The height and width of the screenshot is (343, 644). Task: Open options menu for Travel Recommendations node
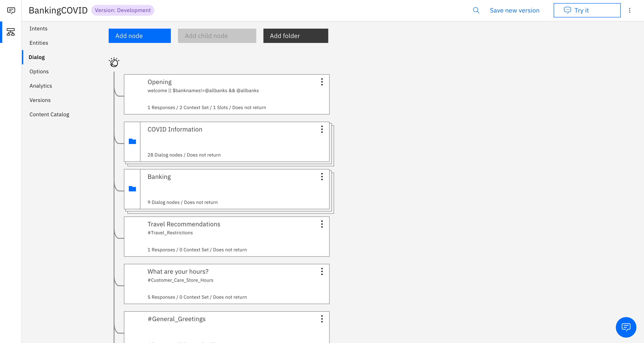click(x=322, y=224)
